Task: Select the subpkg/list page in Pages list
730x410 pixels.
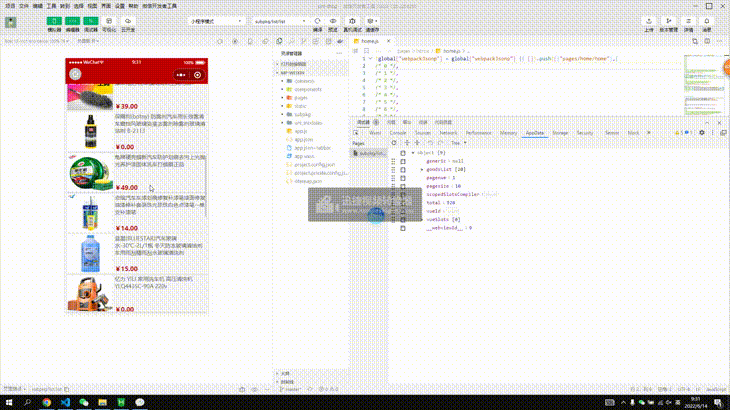Action: pos(369,153)
